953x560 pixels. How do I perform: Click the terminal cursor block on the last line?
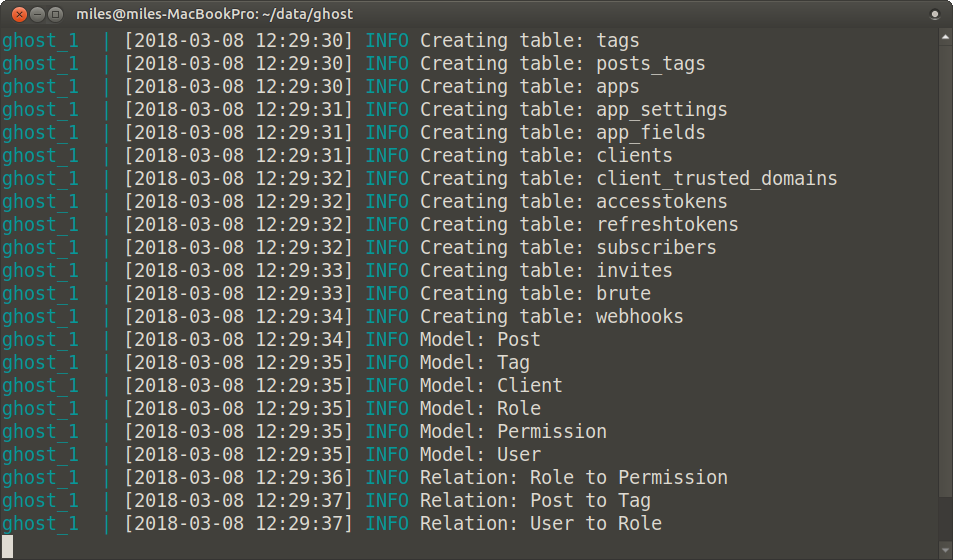pyautogui.click(x=7, y=546)
